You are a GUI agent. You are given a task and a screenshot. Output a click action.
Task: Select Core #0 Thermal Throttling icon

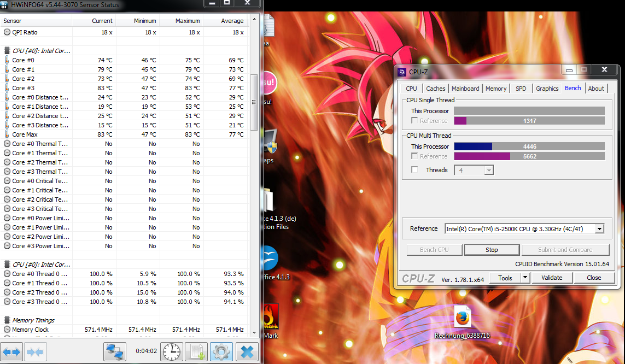(7, 144)
